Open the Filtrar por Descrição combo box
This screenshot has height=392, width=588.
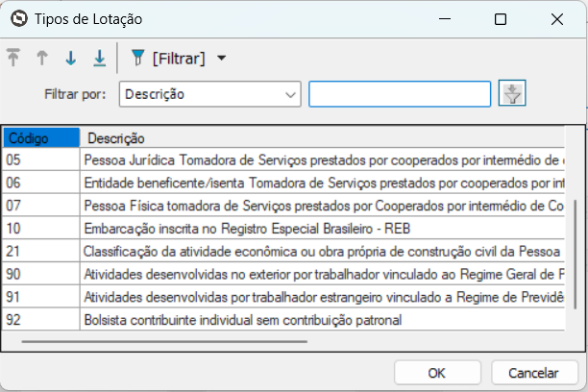(x=210, y=94)
